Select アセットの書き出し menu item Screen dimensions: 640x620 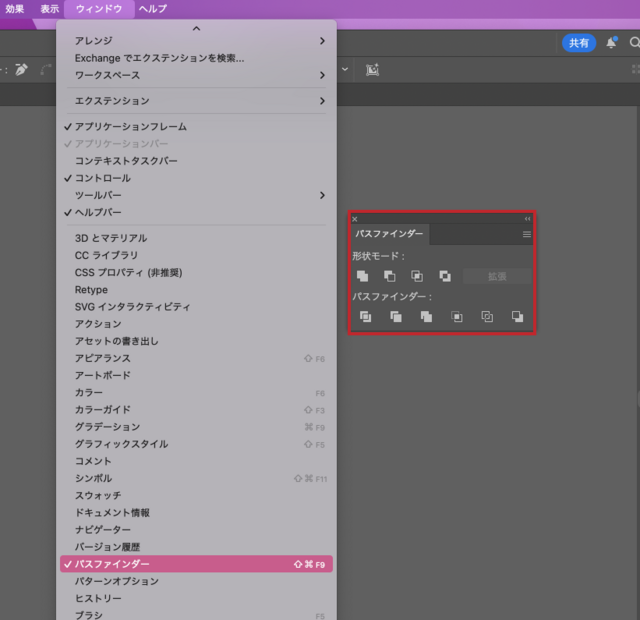coord(196,341)
